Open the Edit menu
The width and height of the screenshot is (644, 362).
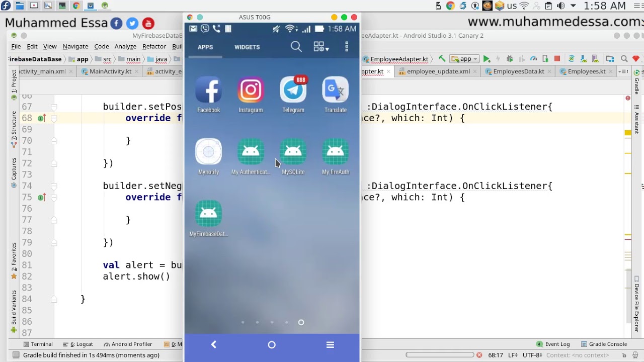pos(32,46)
